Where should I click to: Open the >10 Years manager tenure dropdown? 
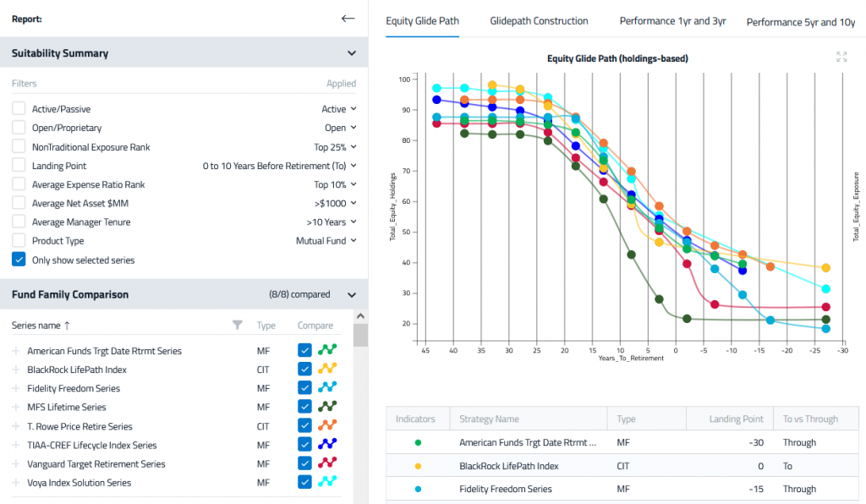[x=332, y=222]
